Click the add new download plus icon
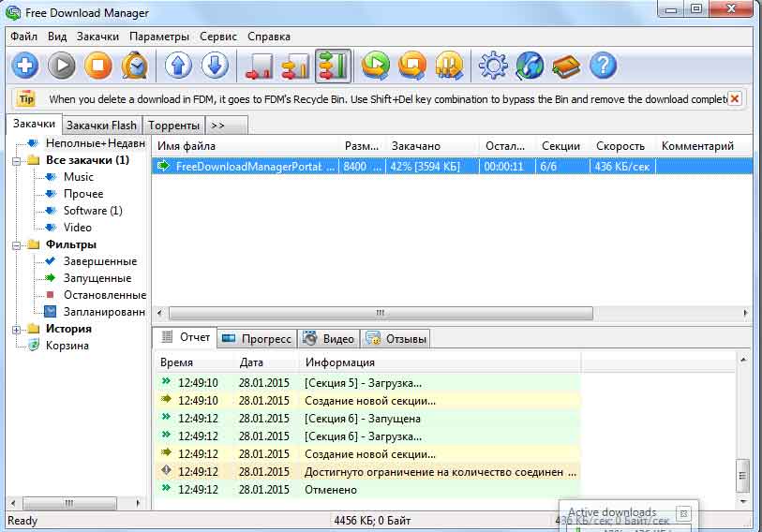The width and height of the screenshot is (762, 532). 24,66
